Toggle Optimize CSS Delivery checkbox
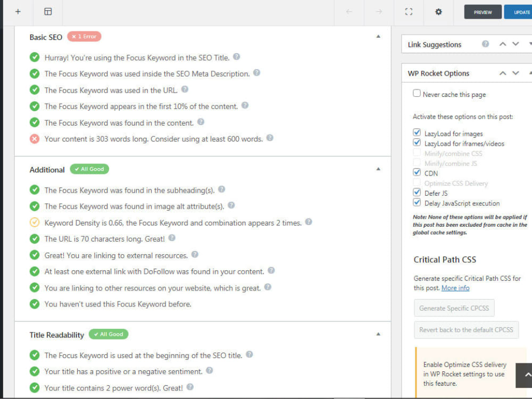Viewport: 532px width, 399px height. (x=417, y=182)
